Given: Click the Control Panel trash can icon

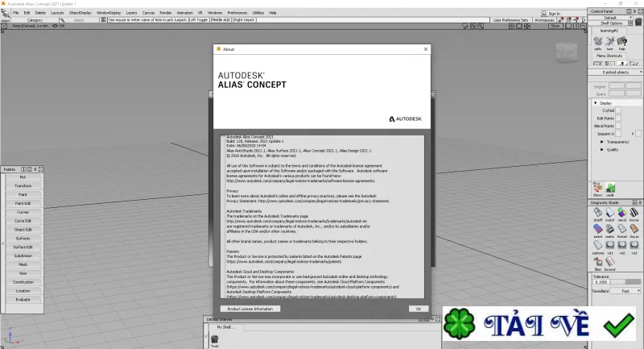Looking at the screenshot, I should tap(638, 22).
